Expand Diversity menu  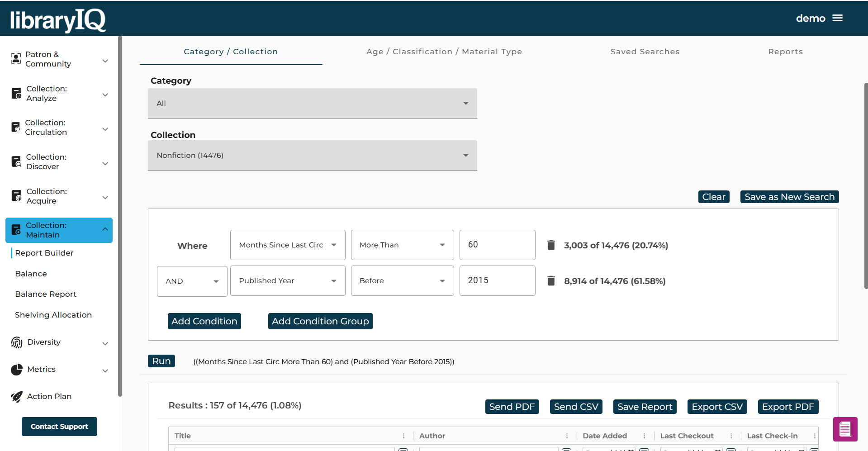[105, 344]
